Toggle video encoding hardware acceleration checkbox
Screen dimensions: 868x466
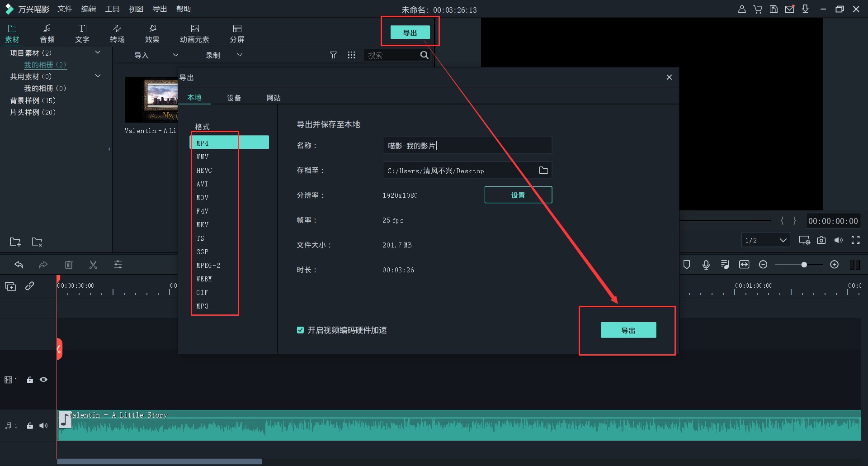coord(300,330)
